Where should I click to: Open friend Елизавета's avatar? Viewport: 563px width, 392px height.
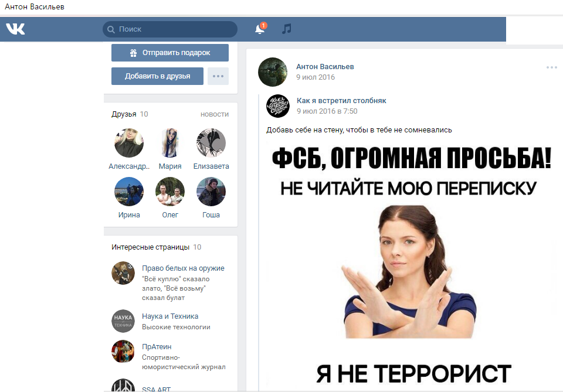click(x=211, y=143)
